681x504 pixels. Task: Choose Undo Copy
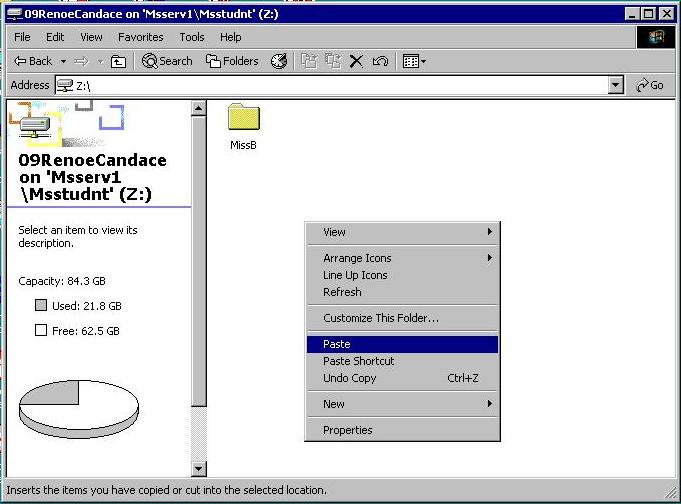[x=403, y=378]
